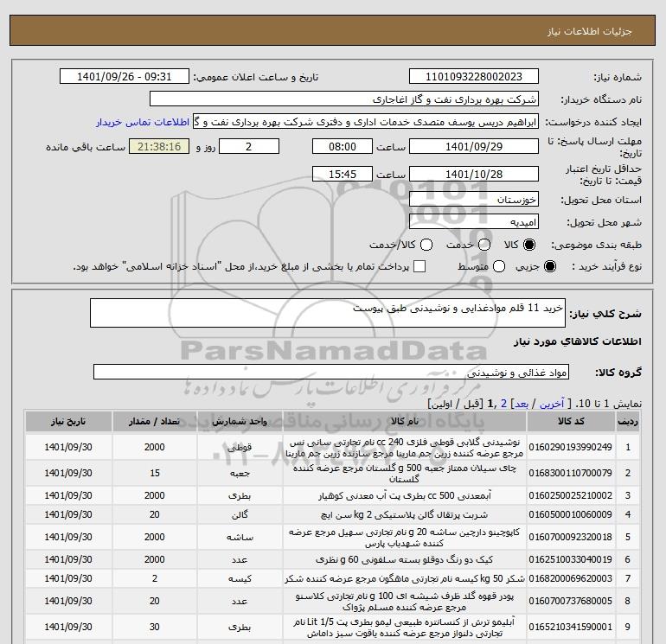Select the خدمت radio button
Screen dimensions: 666x644
[x=484, y=245]
